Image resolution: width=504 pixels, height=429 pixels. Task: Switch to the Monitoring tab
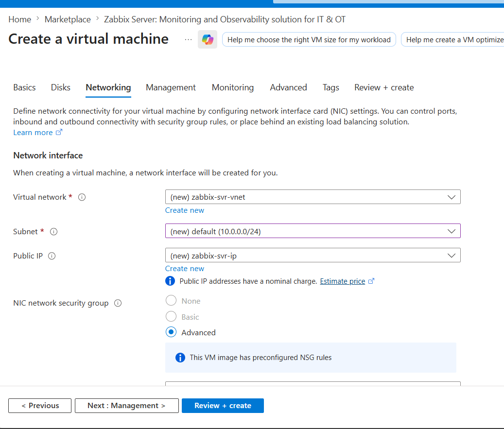pos(233,87)
